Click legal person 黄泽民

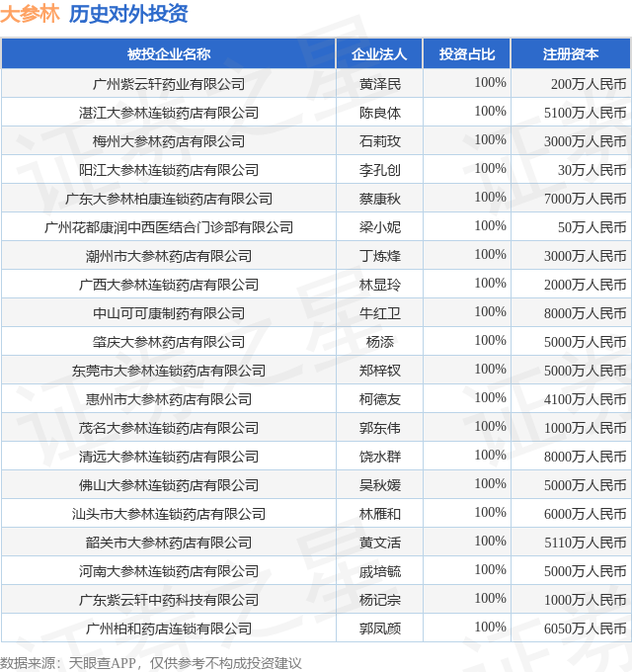tap(380, 84)
